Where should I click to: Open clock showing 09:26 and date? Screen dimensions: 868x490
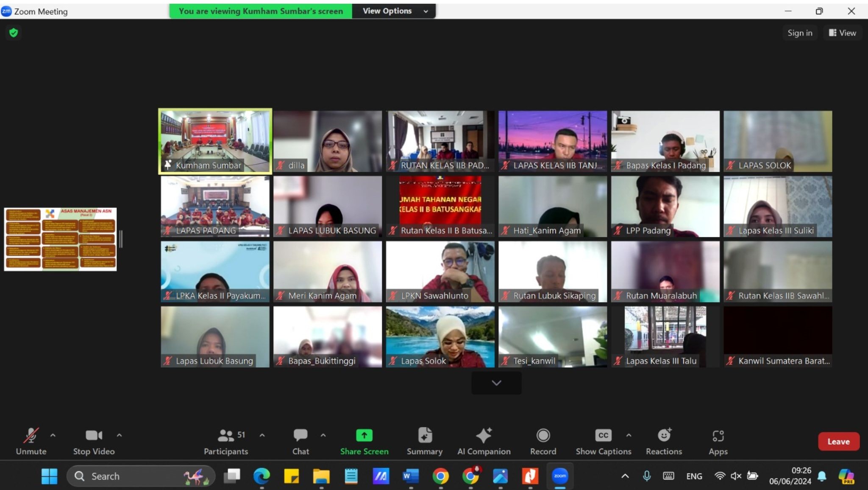[790, 476]
